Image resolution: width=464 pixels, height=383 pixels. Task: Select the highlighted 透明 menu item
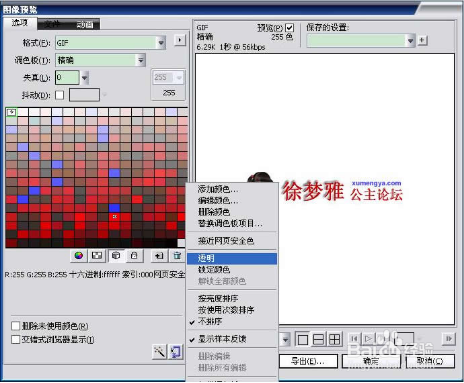[232, 258]
